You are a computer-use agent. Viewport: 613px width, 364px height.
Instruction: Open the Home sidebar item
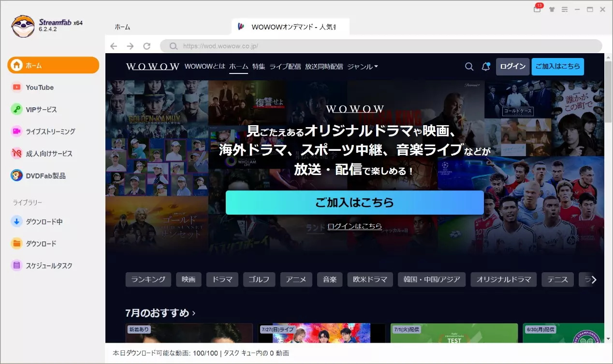(x=53, y=65)
